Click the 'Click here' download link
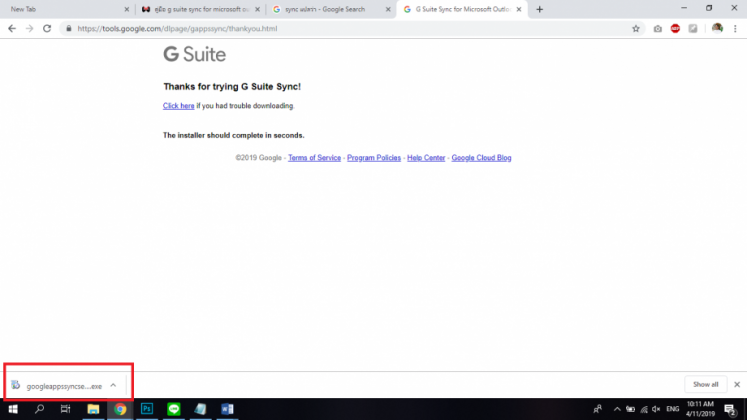Screen dimensions: 747x420 [x=178, y=106]
